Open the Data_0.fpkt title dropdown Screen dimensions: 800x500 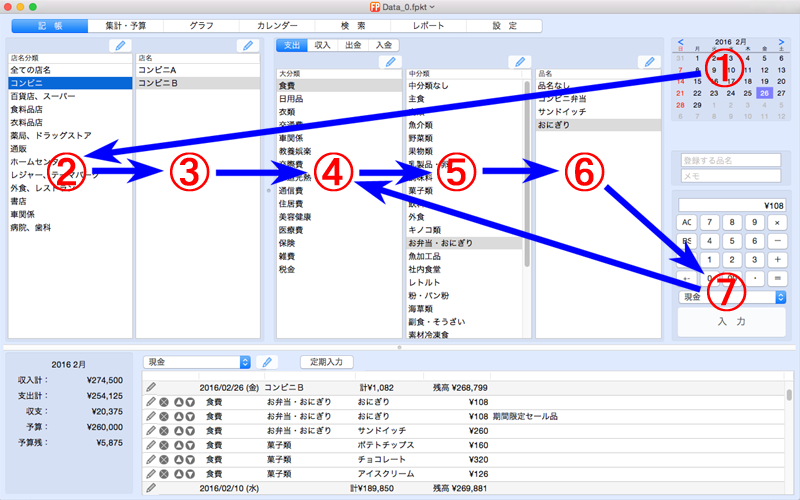point(400,7)
